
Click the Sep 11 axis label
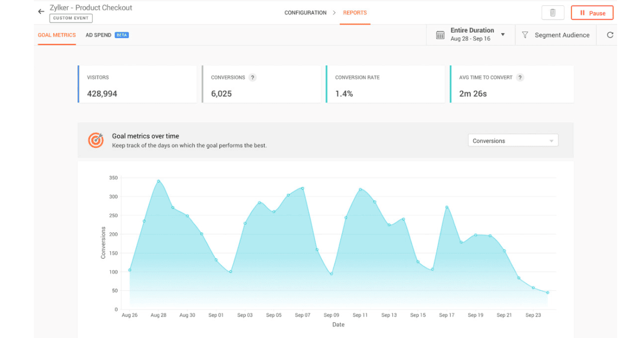360,315
